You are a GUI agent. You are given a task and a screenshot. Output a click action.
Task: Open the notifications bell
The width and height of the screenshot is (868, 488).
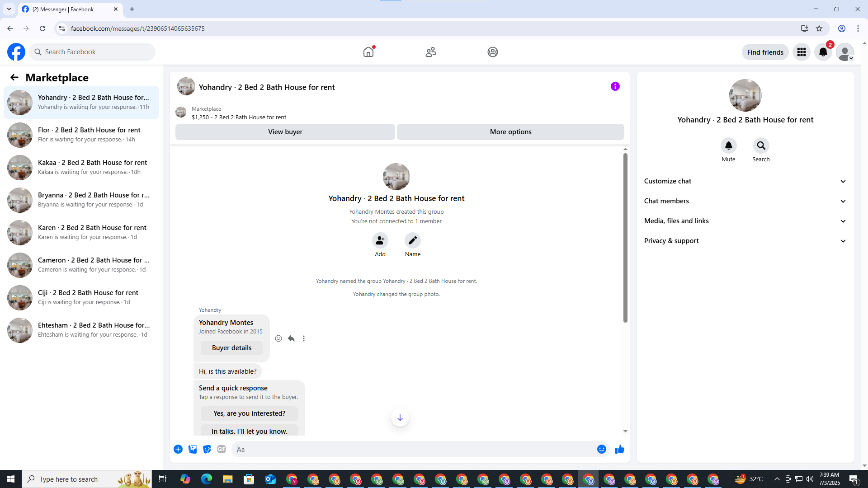pyautogui.click(x=823, y=52)
